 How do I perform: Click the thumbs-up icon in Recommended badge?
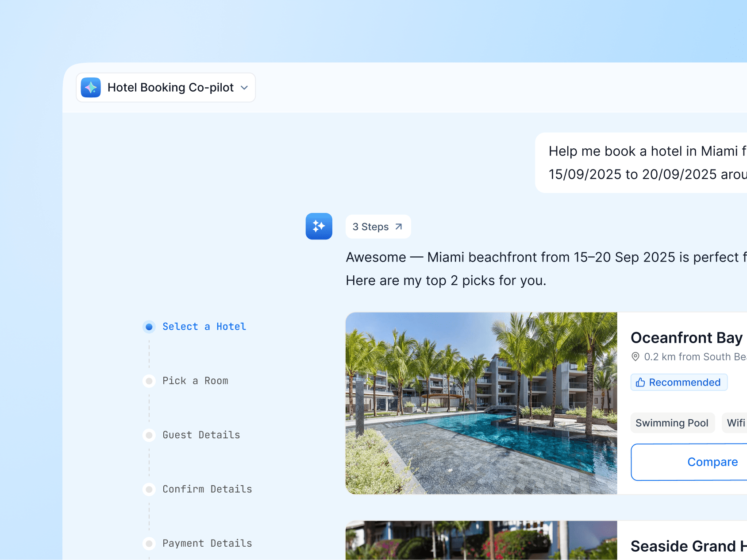tap(640, 382)
